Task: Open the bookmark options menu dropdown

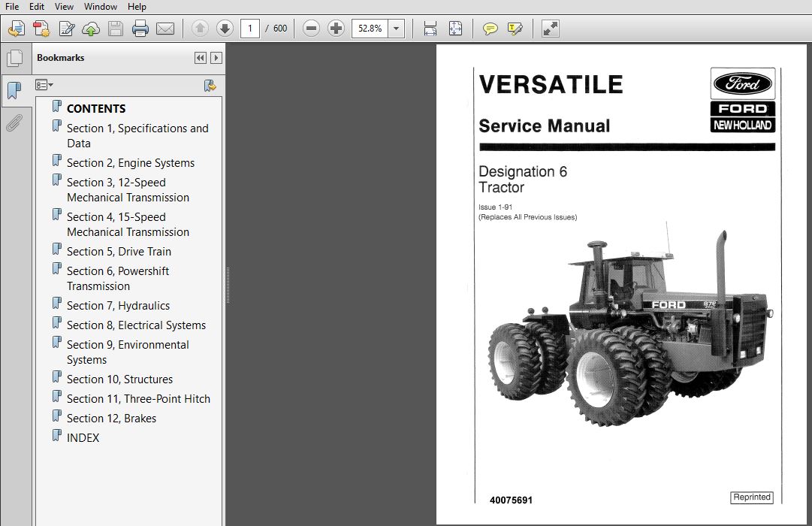Action: [x=44, y=85]
